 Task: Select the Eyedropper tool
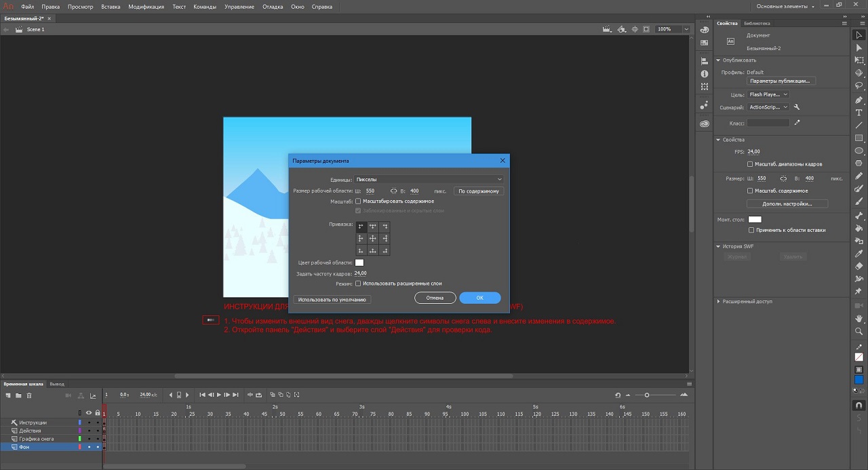coord(859,254)
